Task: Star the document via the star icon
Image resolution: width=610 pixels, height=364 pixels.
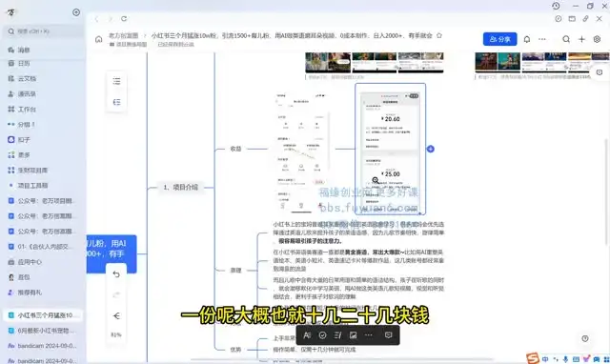Action: pos(439,35)
